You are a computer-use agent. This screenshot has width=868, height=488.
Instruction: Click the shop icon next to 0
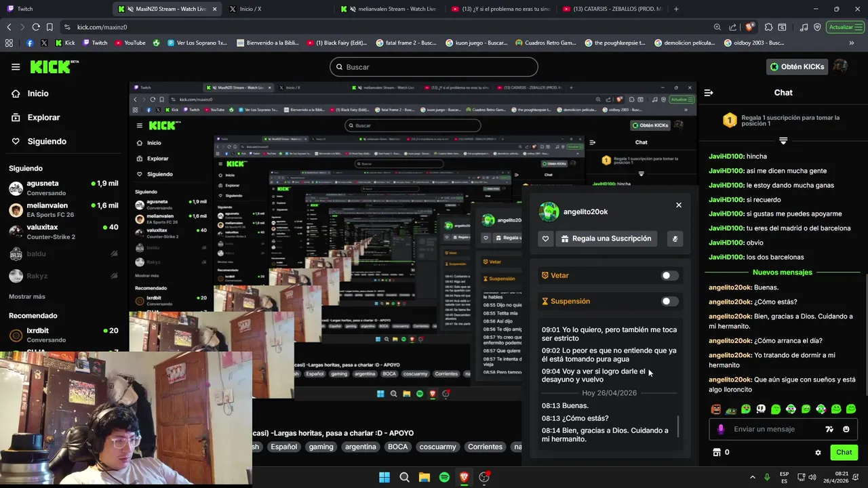tap(716, 452)
